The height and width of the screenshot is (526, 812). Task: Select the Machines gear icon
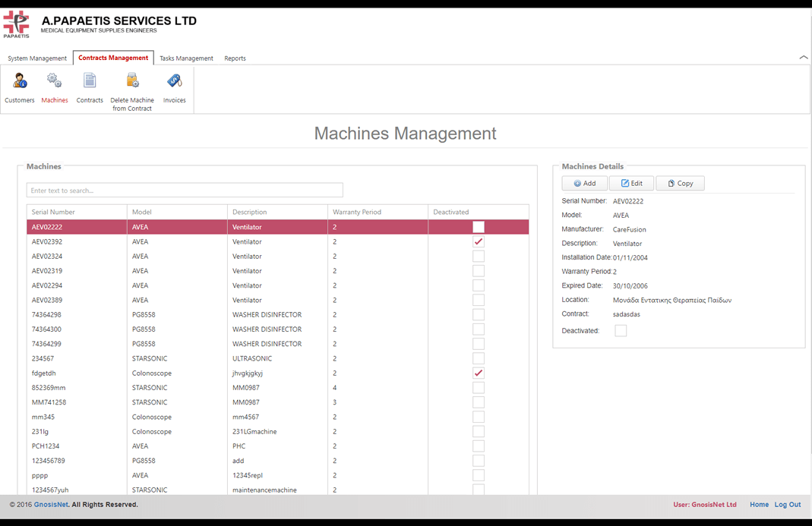(54, 81)
